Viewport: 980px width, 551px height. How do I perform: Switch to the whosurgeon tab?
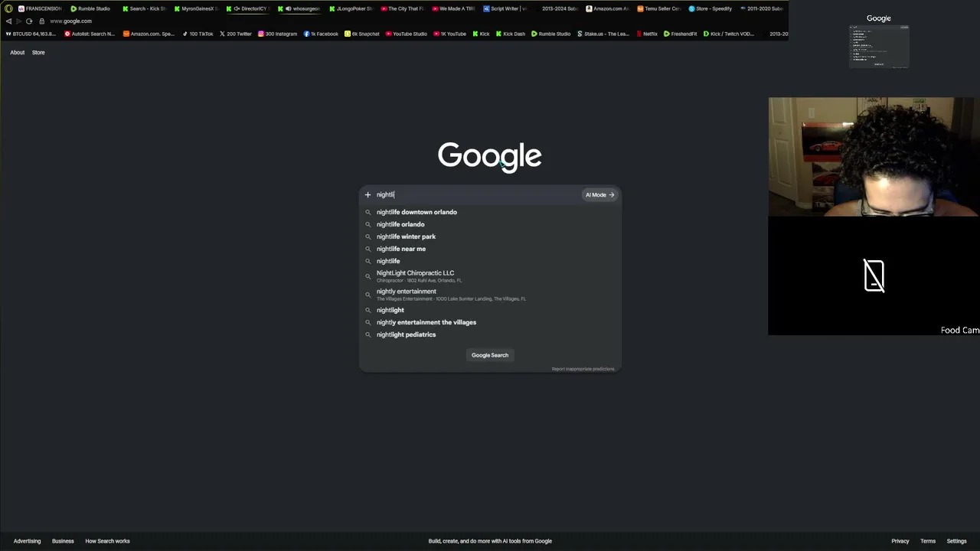point(300,8)
